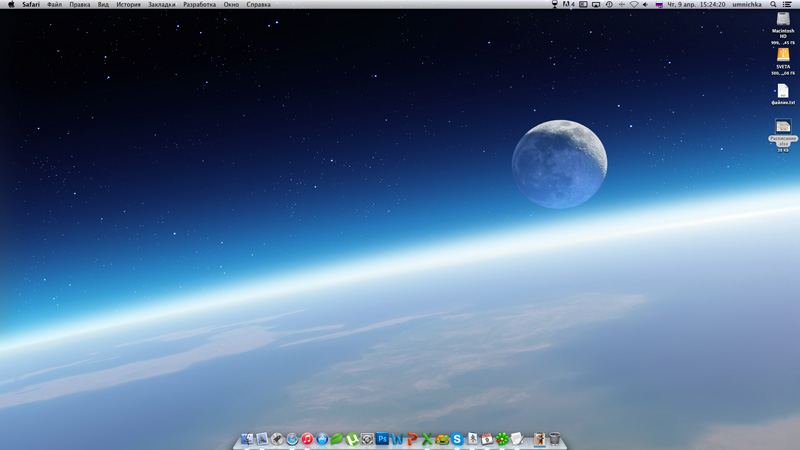Open the История menu
This screenshot has width=800, height=450.
pyautogui.click(x=128, y=5)
